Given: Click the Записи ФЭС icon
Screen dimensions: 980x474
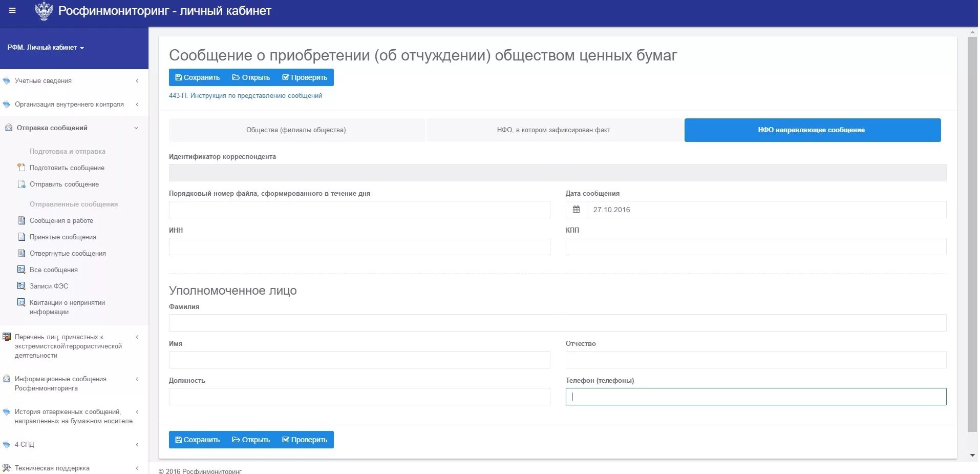Looking at the screenshot, I should pyautogui.click(x=22, y=286).
